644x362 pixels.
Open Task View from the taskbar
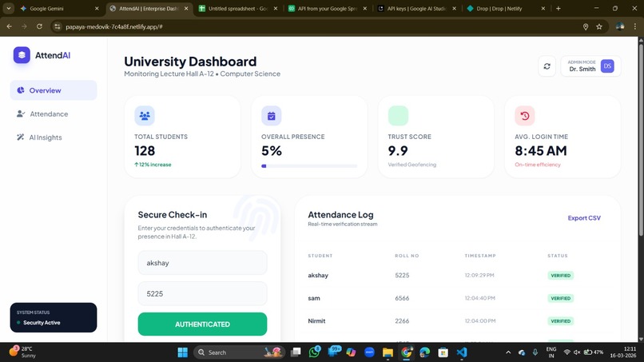coord(296,352)
